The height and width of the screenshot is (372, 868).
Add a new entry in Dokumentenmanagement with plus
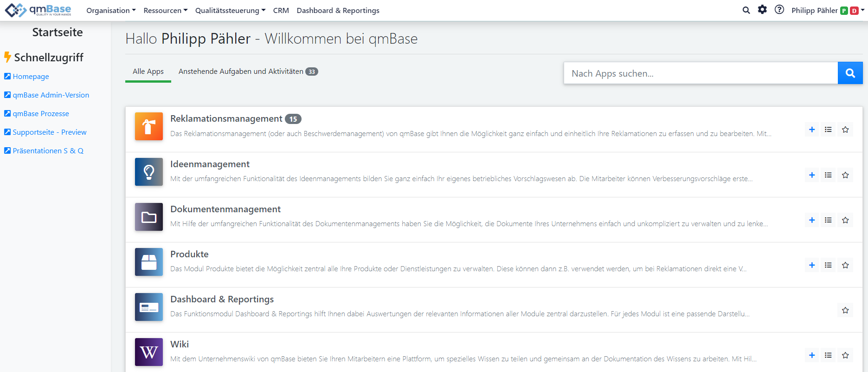pos(812,220)
